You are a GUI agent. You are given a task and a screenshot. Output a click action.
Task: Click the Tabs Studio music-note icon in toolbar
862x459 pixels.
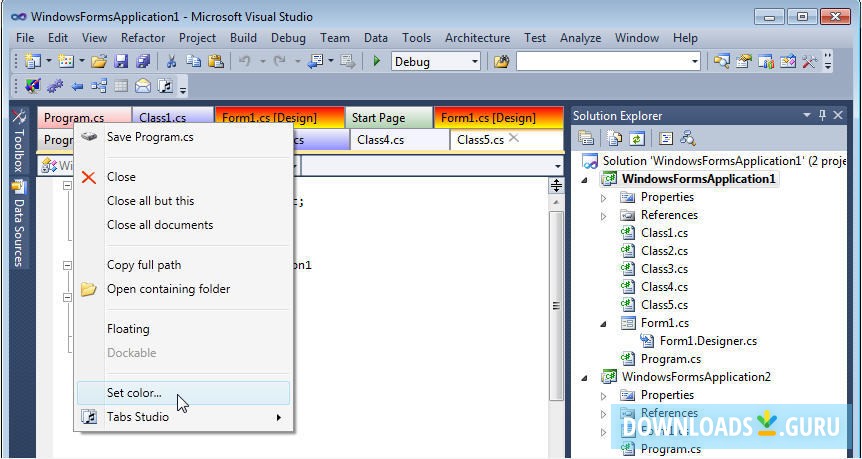tap(165, 86)
